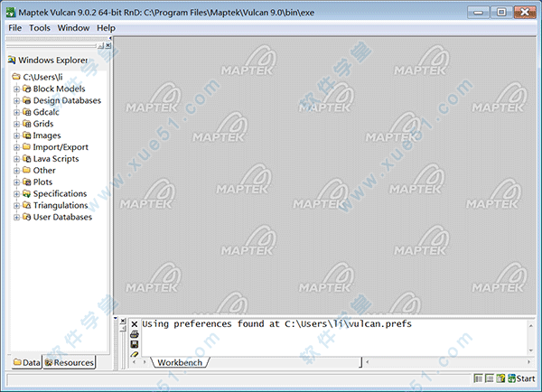542x392 pixels.
Task: Expand the Specifications node
Action: [x=16, y=194]
